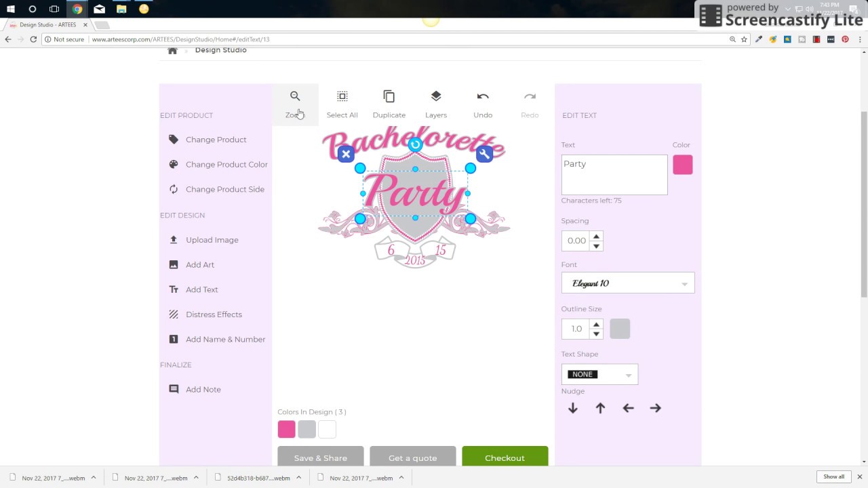Viewport: 868px width, 488px height.
Task: Click the Text field containing Party
Action: (x=614, y=175)
